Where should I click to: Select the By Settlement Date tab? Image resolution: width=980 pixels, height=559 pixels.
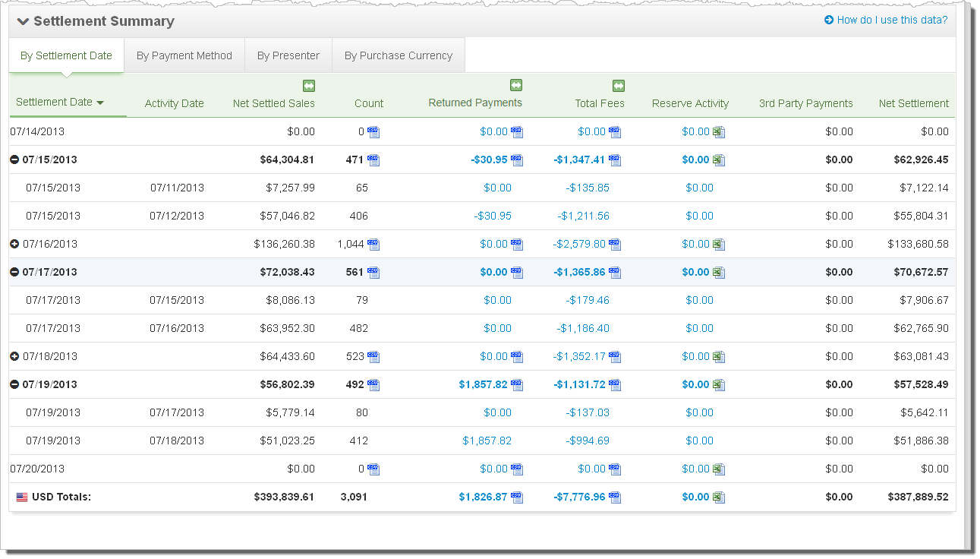pyautogui.click(x=66, y=55)
